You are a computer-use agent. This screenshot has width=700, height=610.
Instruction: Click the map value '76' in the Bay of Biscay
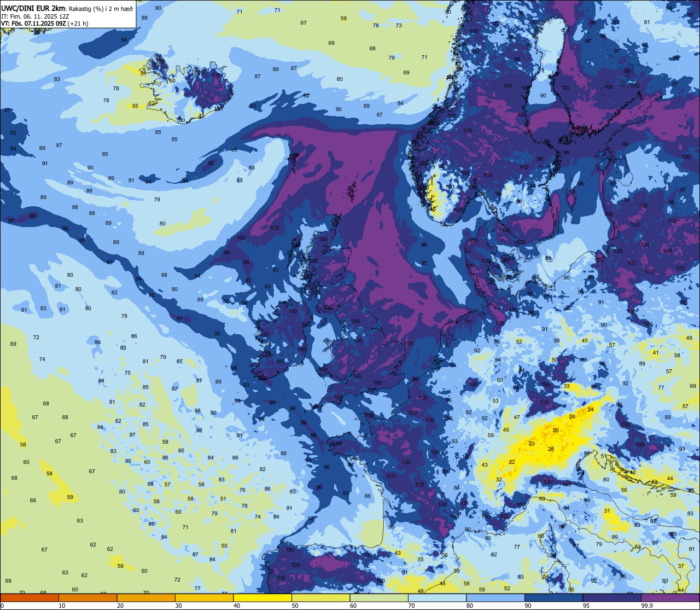242,490
